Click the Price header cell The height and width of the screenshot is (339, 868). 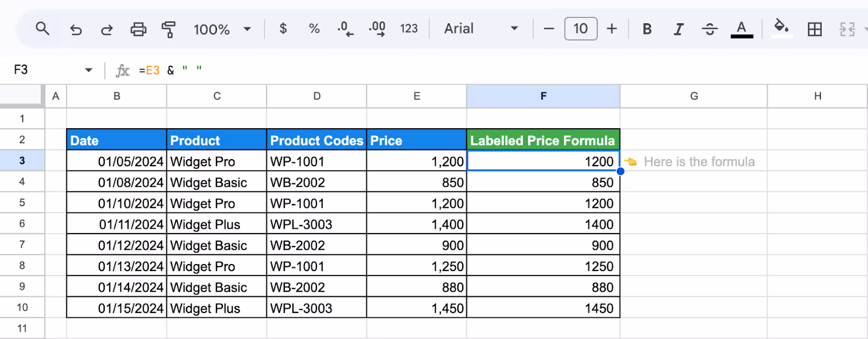(417, 140)
